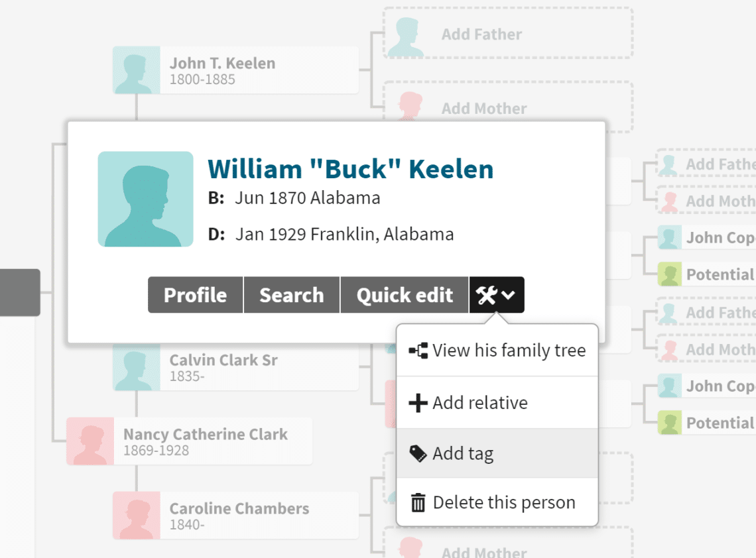Click the wrench tools icon on William's card
This screenshot has height=558, width=756.
click(487, 295)
